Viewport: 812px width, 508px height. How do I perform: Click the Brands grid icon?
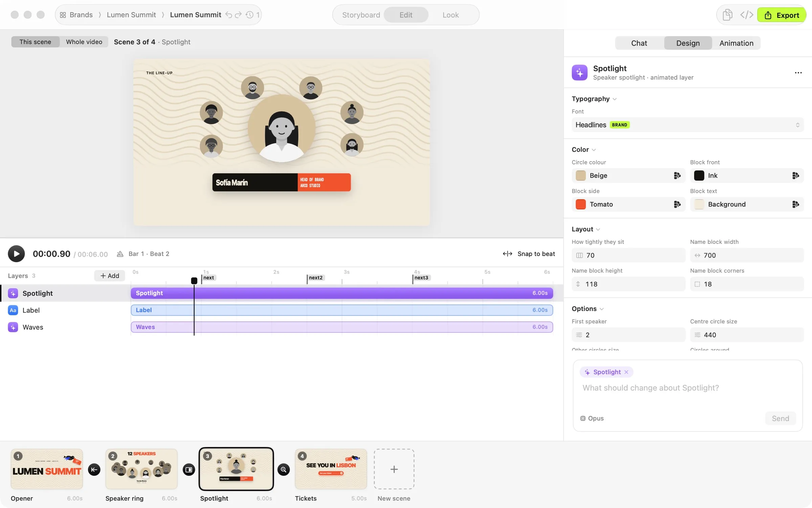pyautogui.click(x=63, y=15)
